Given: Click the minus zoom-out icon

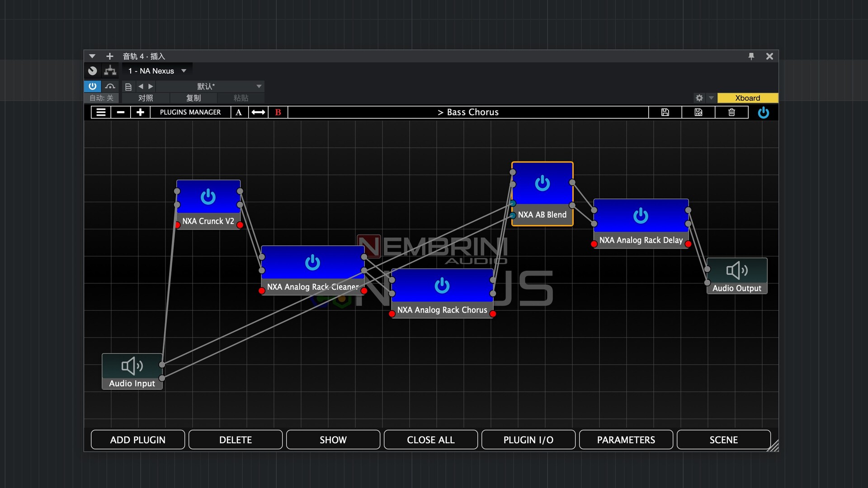Looking at the screenshot, I should (x=121, y=113).
